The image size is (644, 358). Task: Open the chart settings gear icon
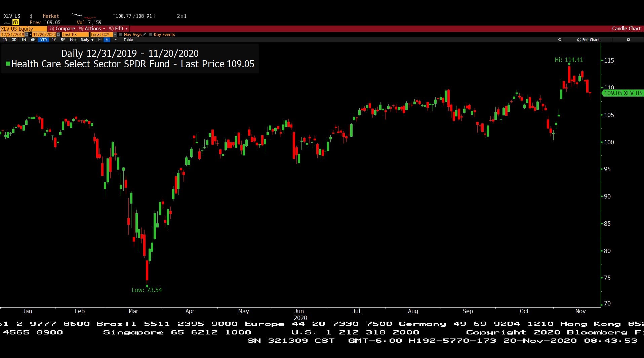coord(628,40)
